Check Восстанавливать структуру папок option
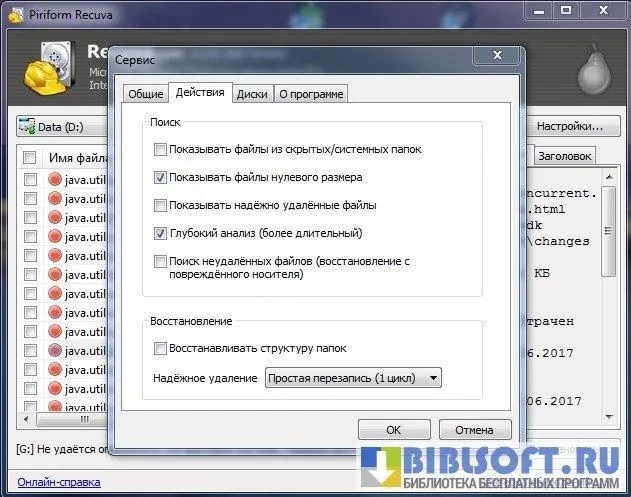This screenshot has height=497, width=631. tap(161, 348)
